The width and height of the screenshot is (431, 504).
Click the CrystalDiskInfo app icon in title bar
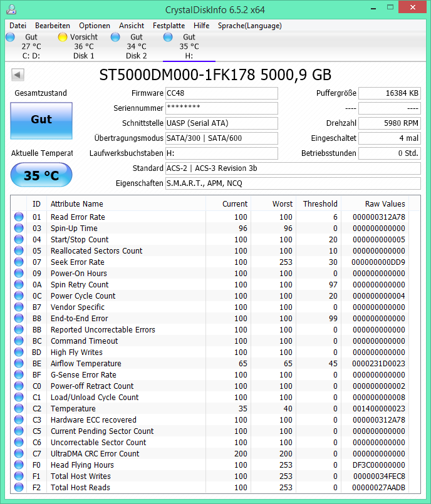coord(11,9)
